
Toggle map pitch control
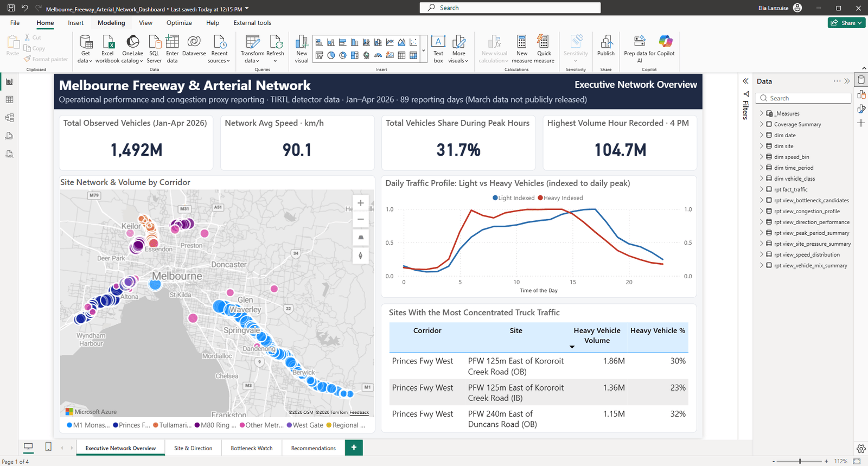click(x=361, y=238)
